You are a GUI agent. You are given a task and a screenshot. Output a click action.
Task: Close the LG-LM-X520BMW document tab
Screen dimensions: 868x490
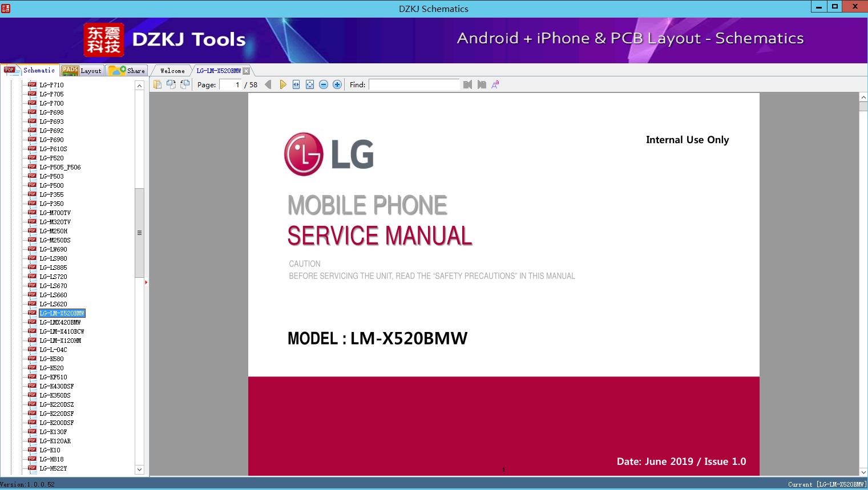(x=246, y=70)
